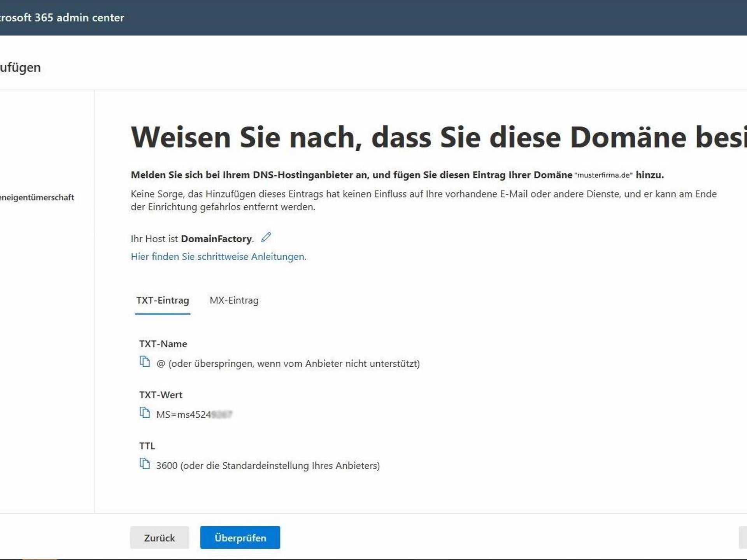Image resolution: width=747 pixels, height=560 pixels.
Task: Click the page title starting with Weisen Sie nach
Action: [350, 137]
